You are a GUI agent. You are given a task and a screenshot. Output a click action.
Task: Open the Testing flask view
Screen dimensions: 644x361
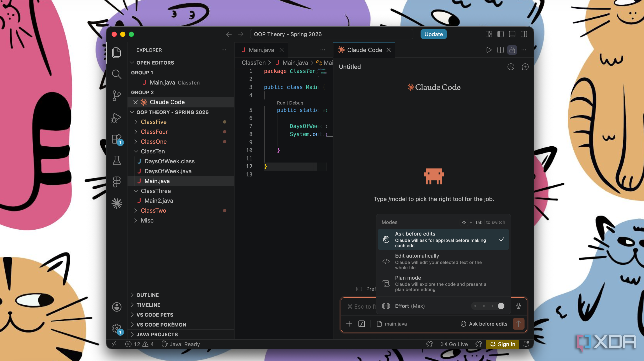(x=117, y=160)
